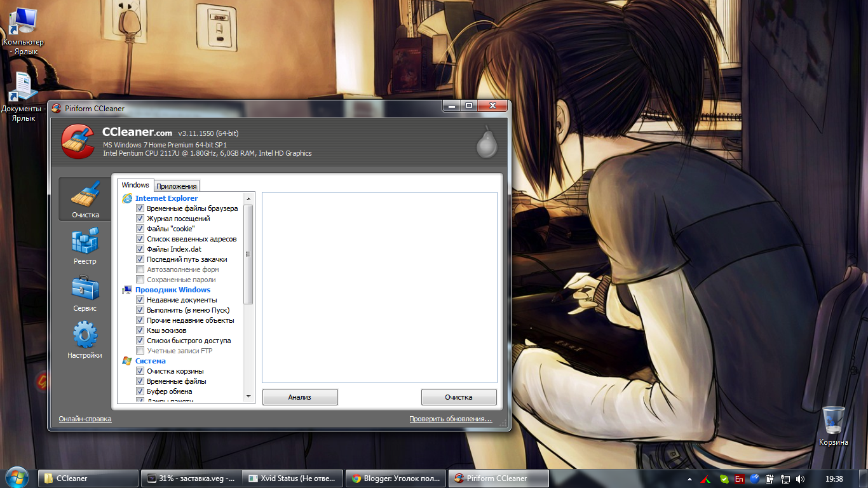The image size is (868, 488).
Task: Open the Корзина recycle bin icon
Action: click(833, 426)
